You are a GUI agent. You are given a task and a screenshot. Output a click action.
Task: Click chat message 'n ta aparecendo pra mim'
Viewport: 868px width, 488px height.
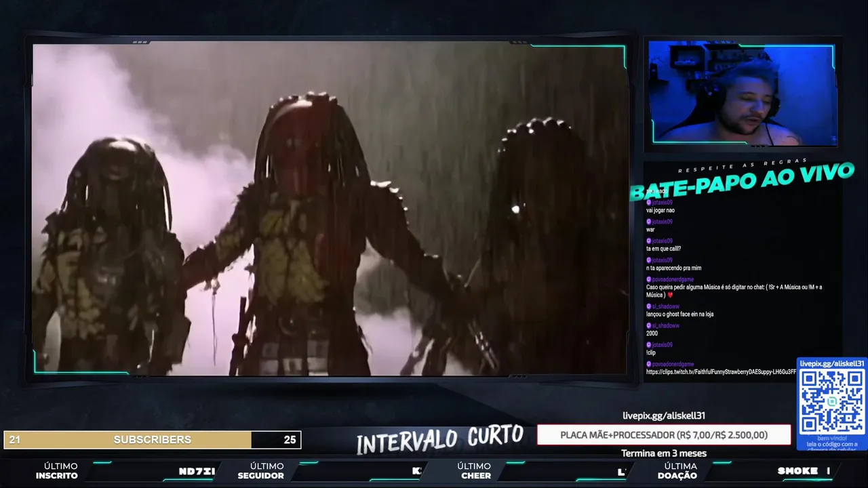(x=674, y=268)
